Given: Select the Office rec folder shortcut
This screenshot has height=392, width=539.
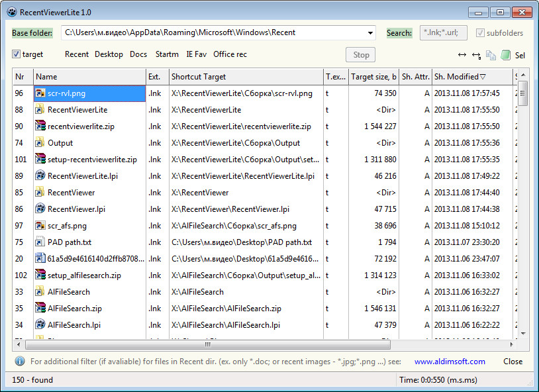Looking at the screenshot, I should click(230, 54).
